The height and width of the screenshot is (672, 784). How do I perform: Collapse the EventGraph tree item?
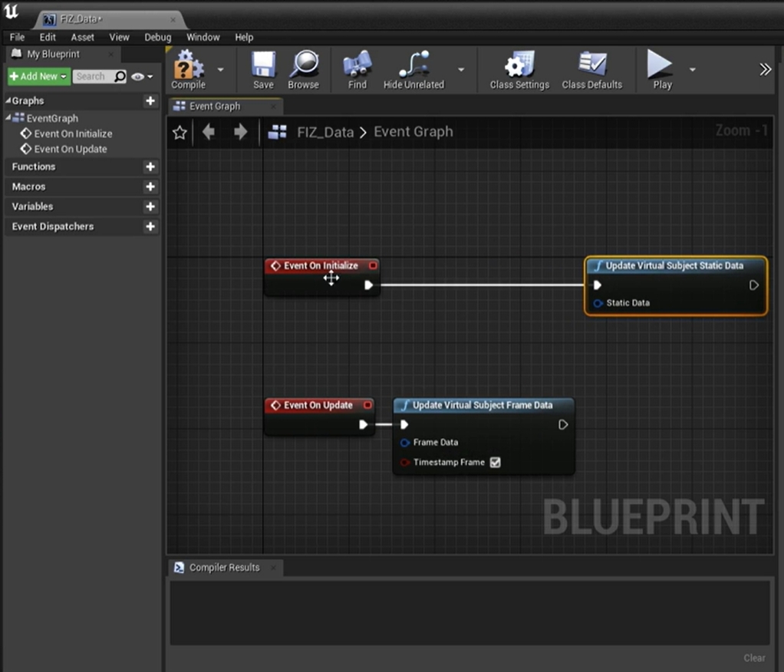coord(8,118)
